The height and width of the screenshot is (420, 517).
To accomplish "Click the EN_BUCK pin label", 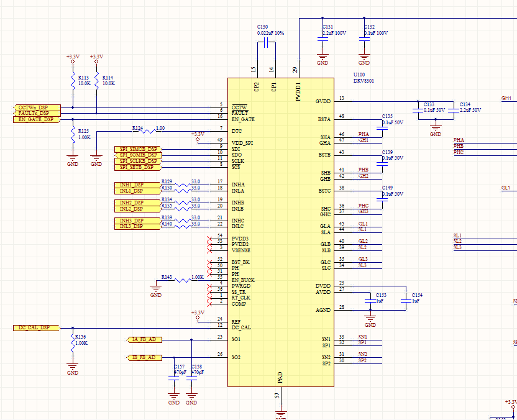I will 243,280.
